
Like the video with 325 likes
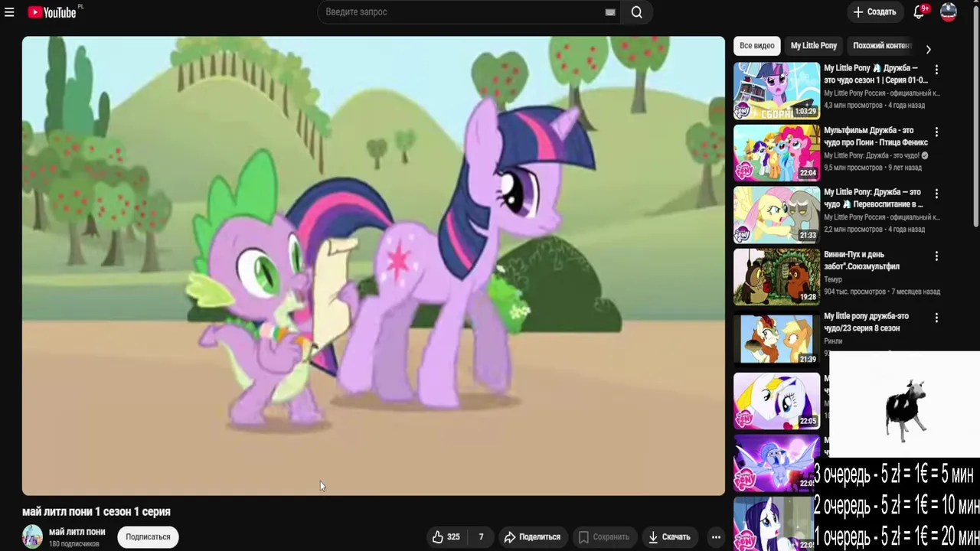(x=446, y=537)
